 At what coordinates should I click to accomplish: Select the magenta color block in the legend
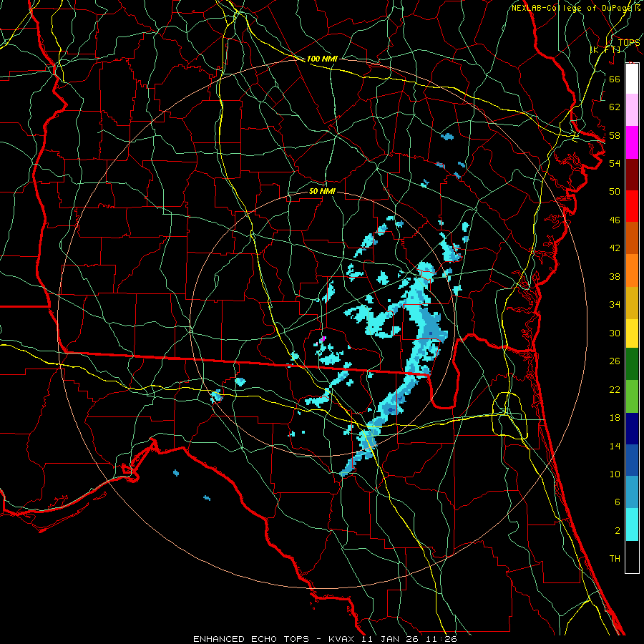pos(632,142)
